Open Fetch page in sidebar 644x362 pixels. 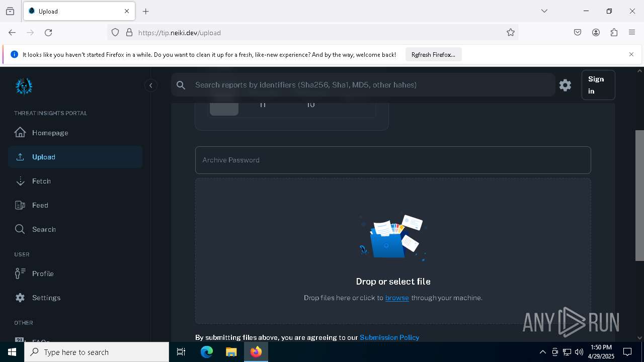(75, 181)
